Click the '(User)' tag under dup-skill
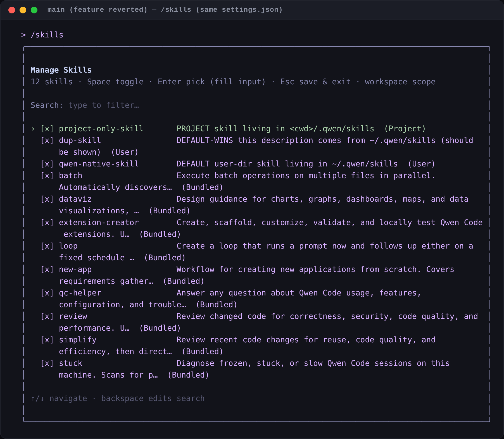504x439 pixels. (125, 152)
